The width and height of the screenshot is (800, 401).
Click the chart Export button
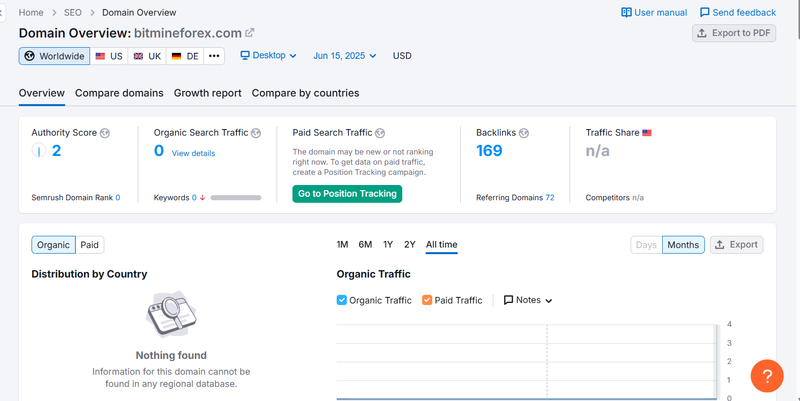coord(737,245)
